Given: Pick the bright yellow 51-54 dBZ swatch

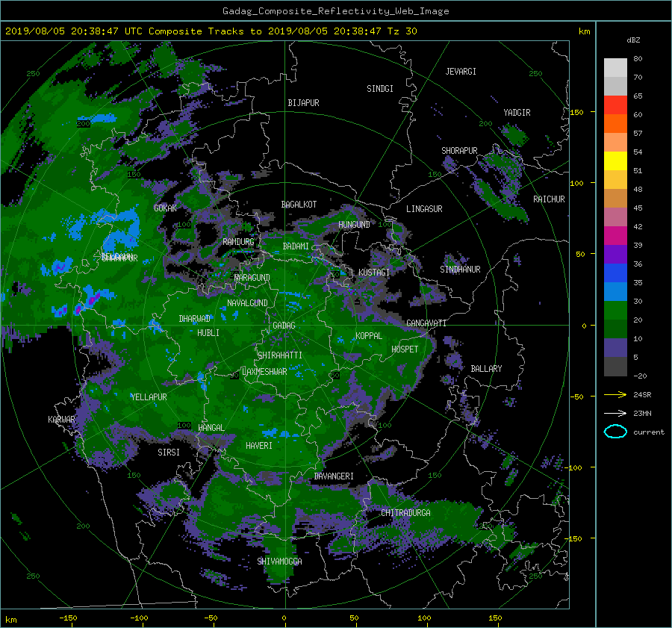Looking at the screenshot, I should point(615,161).
